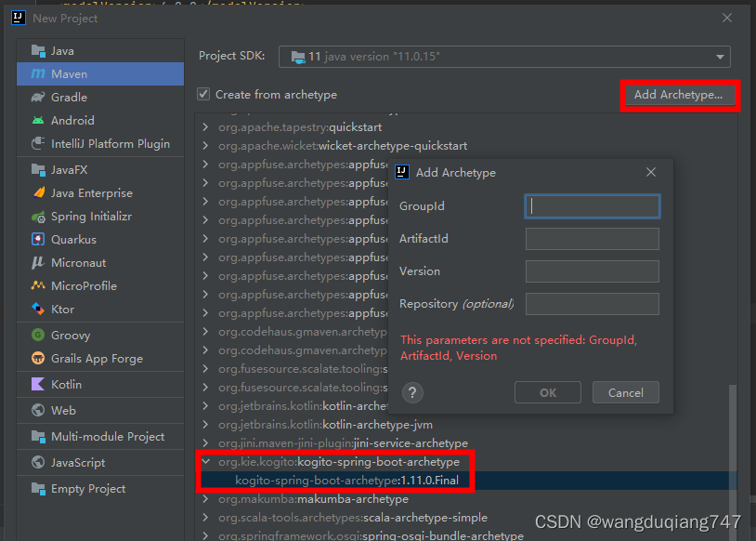Collapse org.kie.kogito:kogito-spring-boot-archetype node
This screenshot has width=756, height=541.
click(x=206, y=462)
